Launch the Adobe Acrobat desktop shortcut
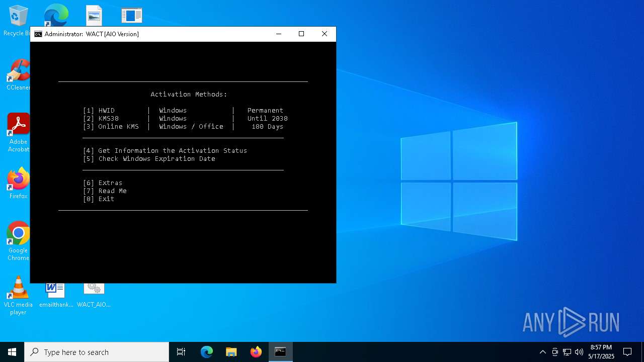 click(18, 132)
